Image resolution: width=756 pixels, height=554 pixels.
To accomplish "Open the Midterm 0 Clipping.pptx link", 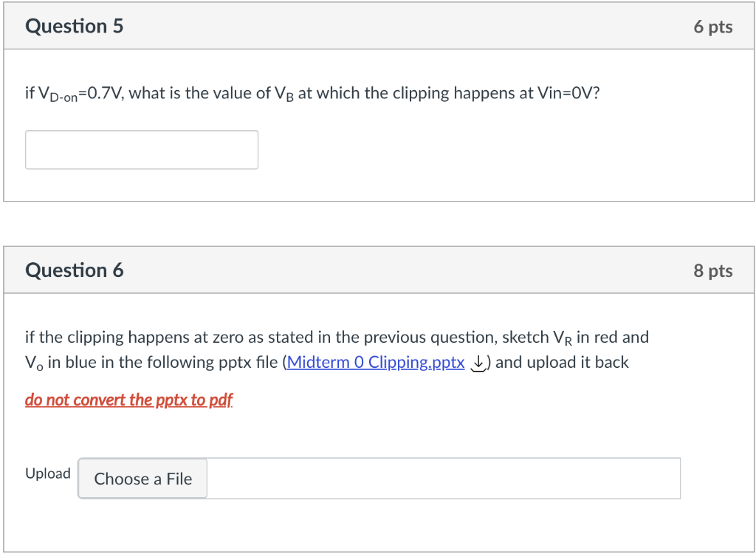I will (x=375, y=363).
